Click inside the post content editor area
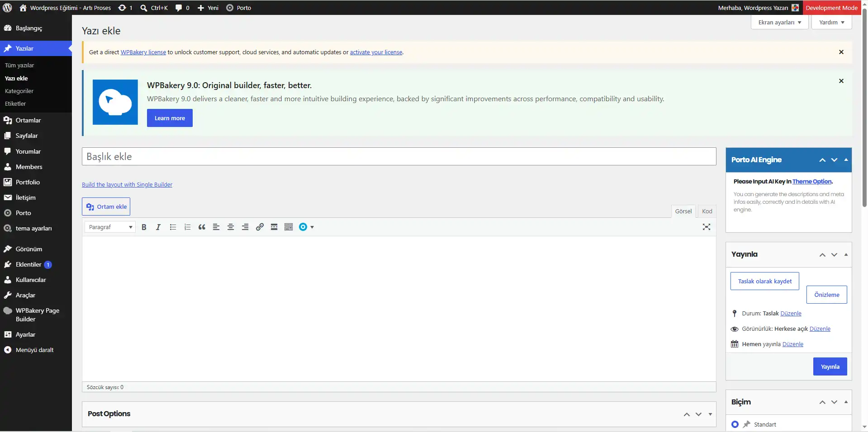 tap(399, 309)
